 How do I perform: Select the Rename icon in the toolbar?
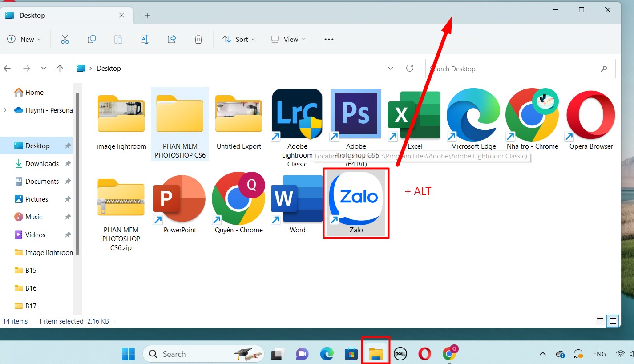point(145,39)
